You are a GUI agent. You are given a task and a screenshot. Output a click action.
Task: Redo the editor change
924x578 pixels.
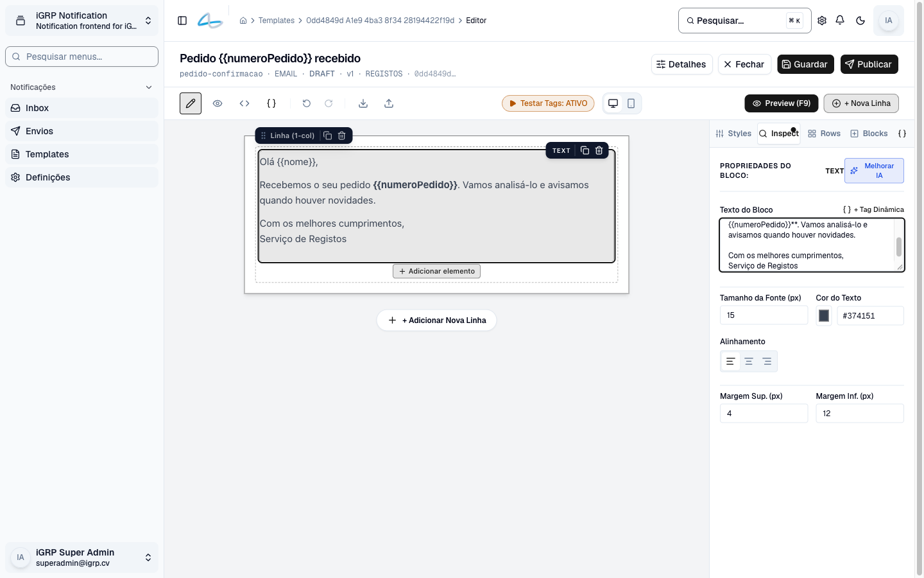pos(329,103)
